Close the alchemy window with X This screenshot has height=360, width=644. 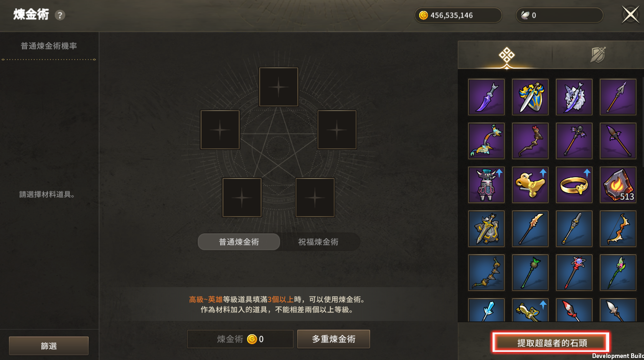pos(631,15)
